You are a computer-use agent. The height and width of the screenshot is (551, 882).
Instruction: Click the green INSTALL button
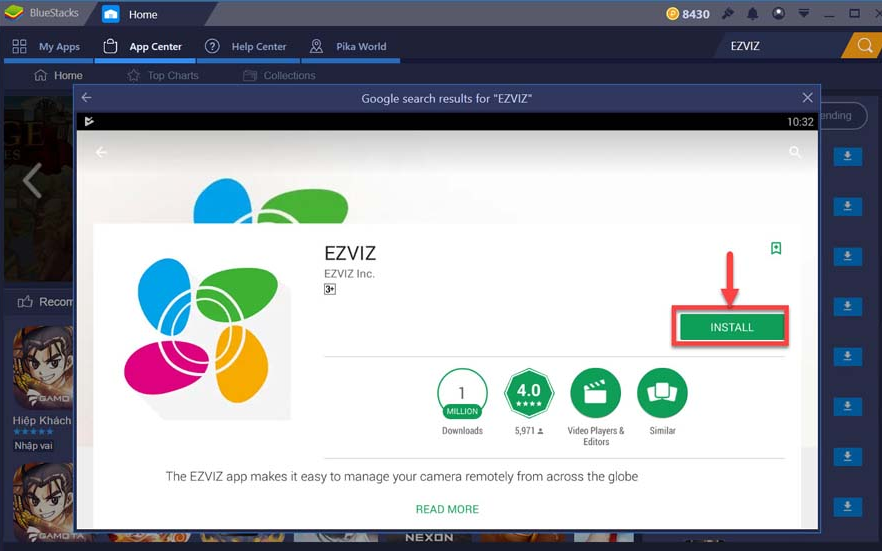[x=731, y=327]
